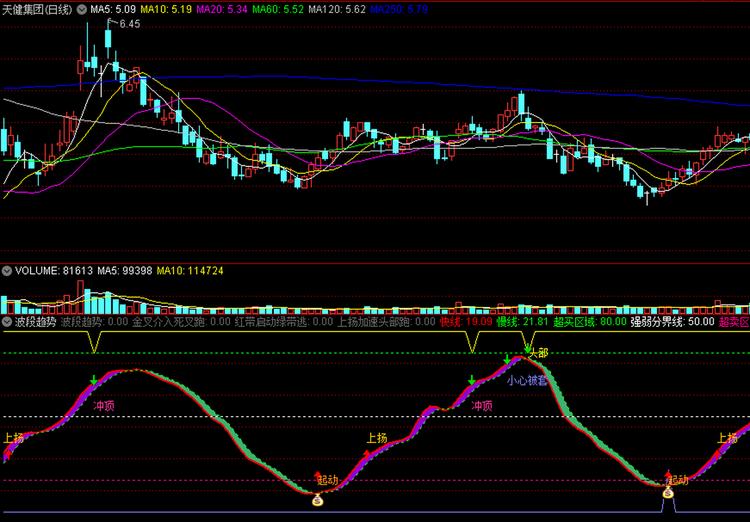Click the 天健集团(日线) chart title

click(37, 10)
